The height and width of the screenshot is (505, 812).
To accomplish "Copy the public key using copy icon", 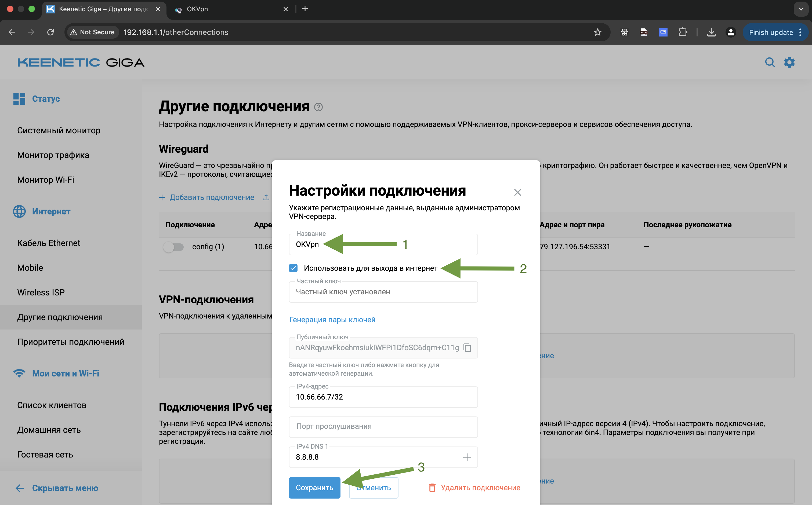I will pyautogui.click(x=467, y=348).
